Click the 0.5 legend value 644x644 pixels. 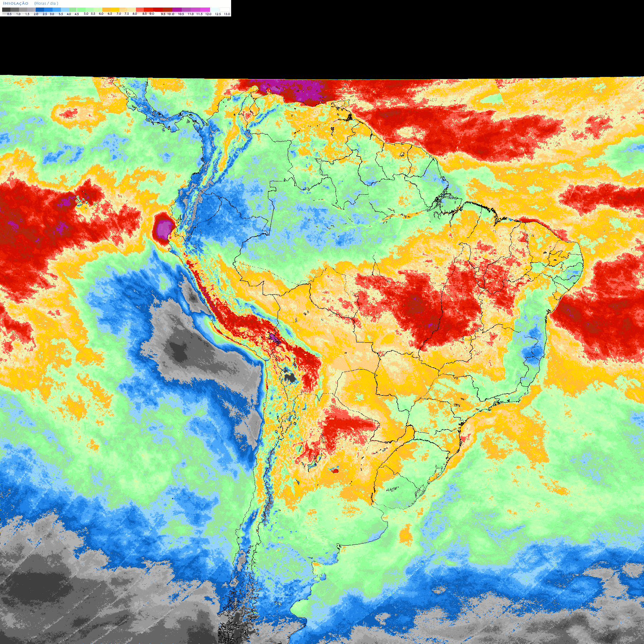[x=9, y=14]
